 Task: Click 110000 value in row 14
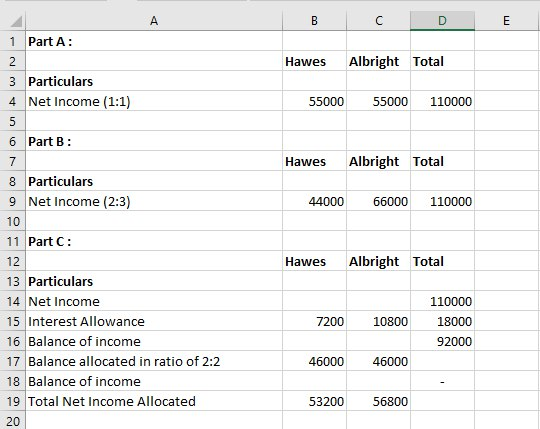coord(443,301)
